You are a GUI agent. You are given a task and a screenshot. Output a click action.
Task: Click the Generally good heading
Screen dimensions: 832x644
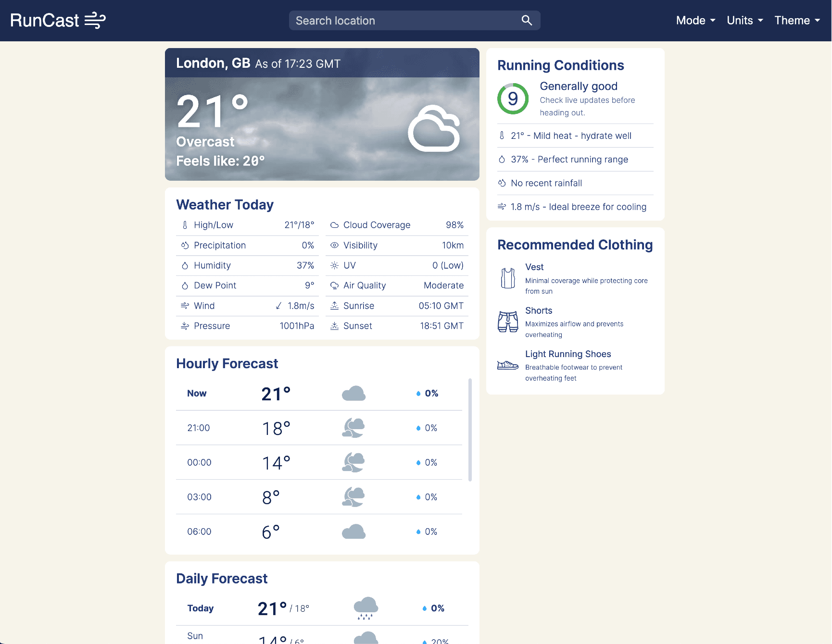(579, 86)
